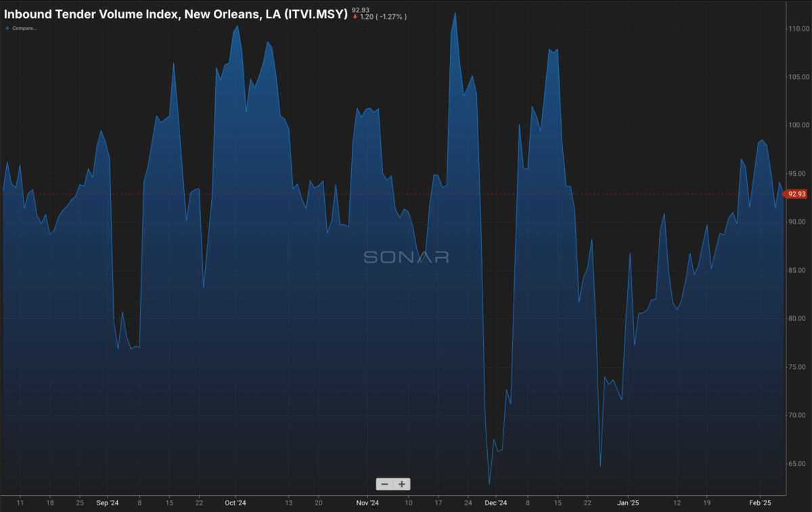Click the 92.93 value beside the title
The image size is (812, 512).
pyautogui.click(x=361, y=9)
